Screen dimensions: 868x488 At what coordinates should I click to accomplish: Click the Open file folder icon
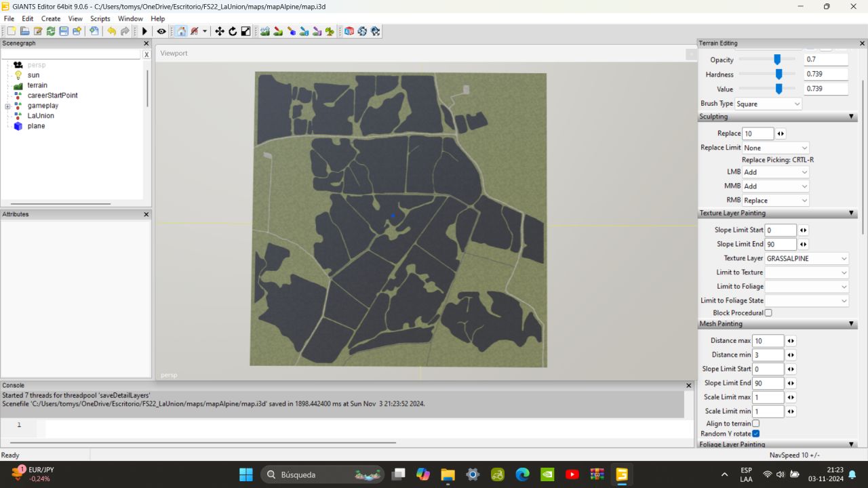(24, 31)
